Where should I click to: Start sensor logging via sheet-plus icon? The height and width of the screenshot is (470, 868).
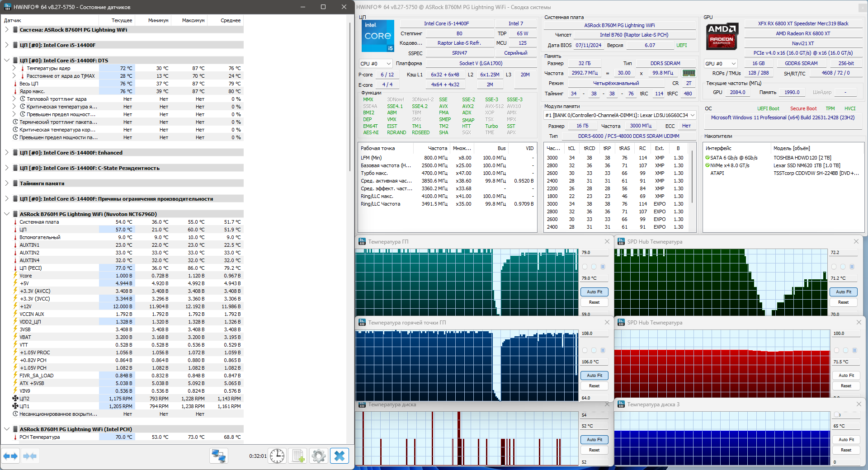click(x=298, y=456)
